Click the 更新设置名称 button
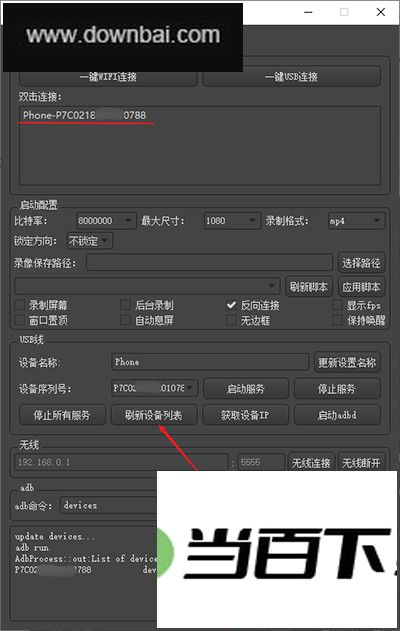 point(347,362)
